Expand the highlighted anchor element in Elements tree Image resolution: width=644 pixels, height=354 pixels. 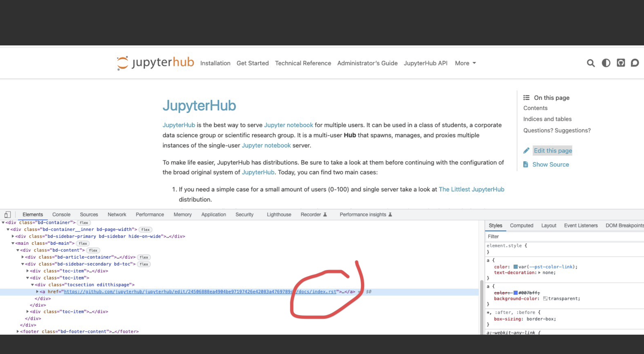(x=37, y=292)
